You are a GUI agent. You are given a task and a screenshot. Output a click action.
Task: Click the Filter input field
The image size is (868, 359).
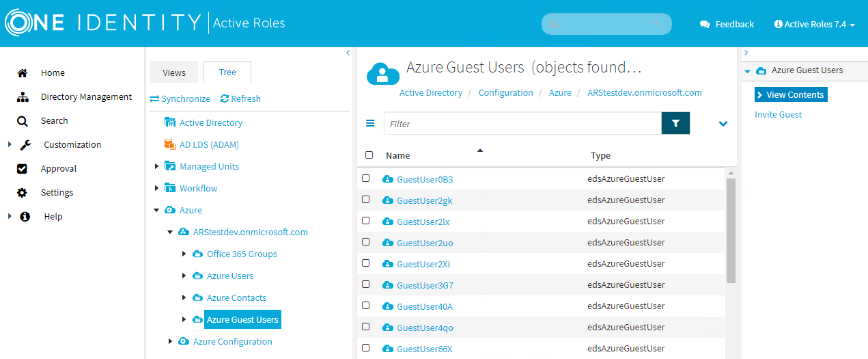522,123
